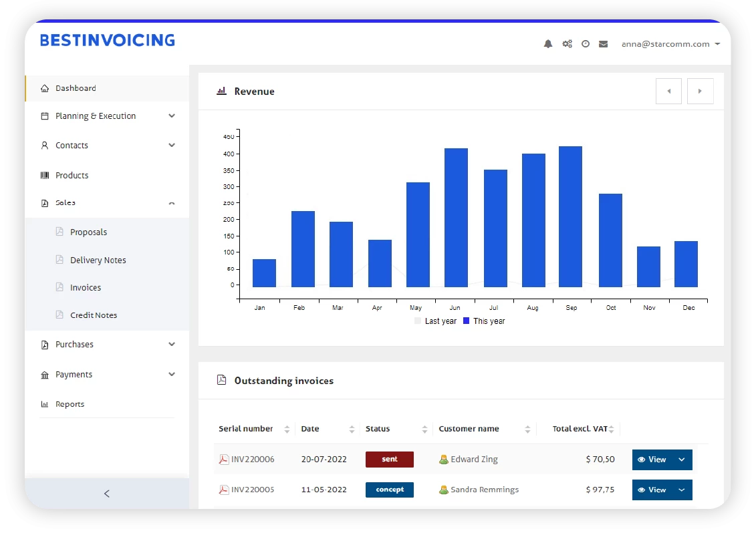756x539 pixels.
Task: View the invoice INV220006
Action: [x=655, y=460]
